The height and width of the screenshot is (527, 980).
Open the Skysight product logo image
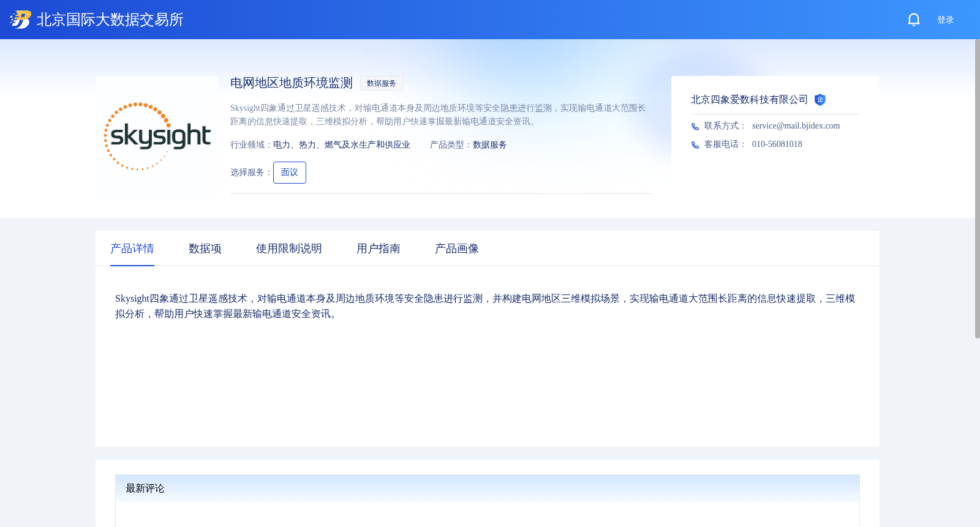coord(157,136)
